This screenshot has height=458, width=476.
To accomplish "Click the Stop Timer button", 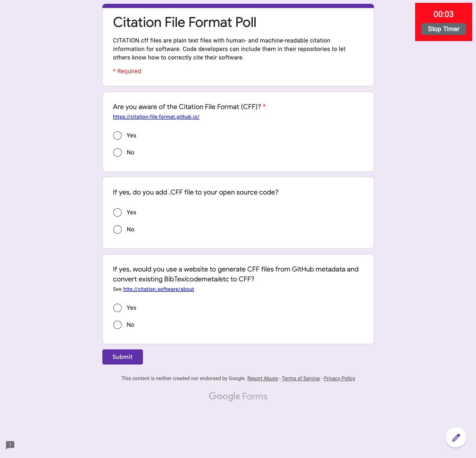I will tap(443, 29).
